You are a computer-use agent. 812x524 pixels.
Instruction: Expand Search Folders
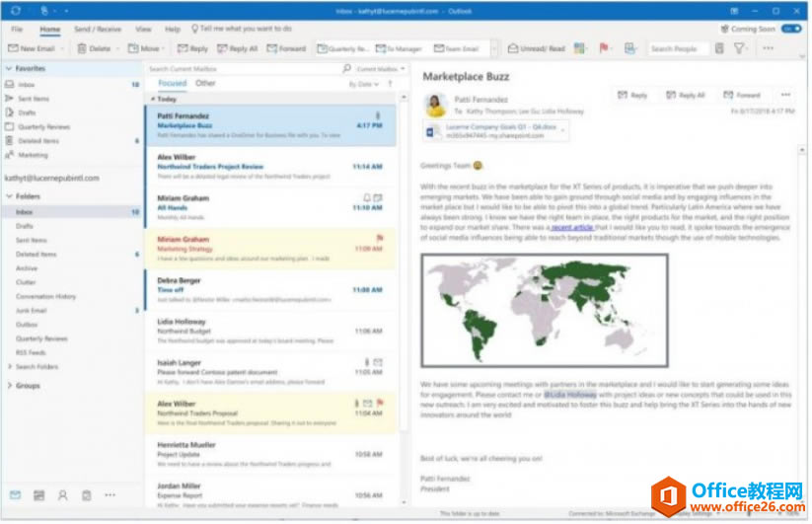click(x=10, y=366)
